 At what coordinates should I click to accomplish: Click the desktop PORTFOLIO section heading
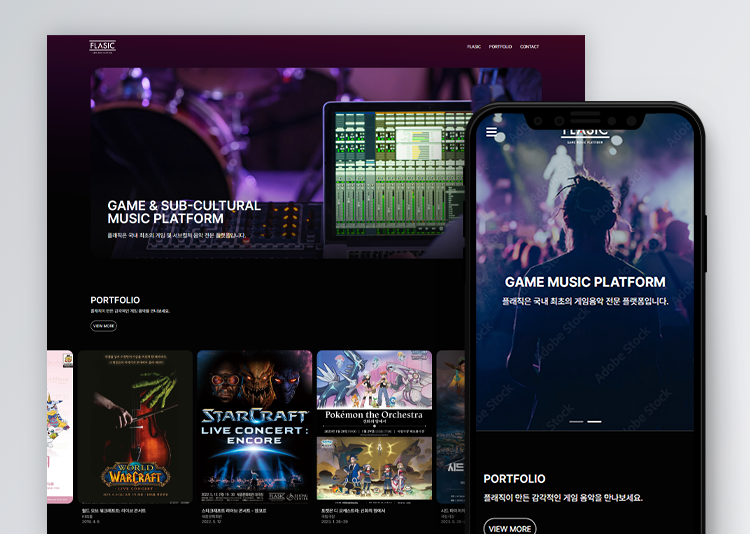tap(115, 300)
